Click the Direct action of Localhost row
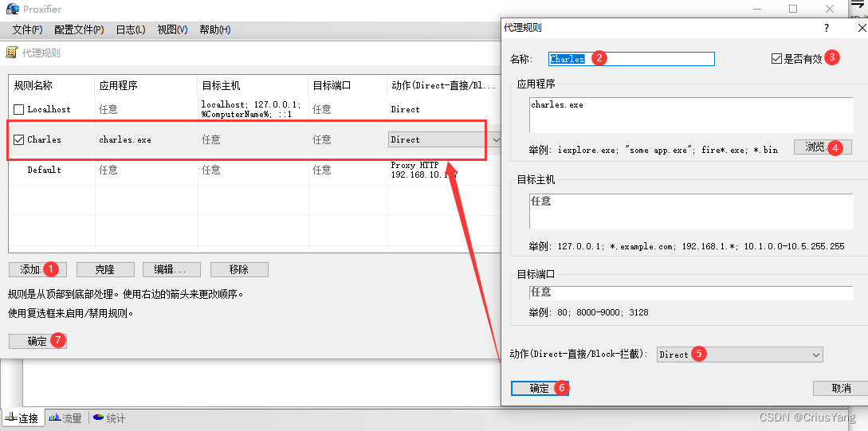This screenshot has height=431, width=868. (405, 110)
